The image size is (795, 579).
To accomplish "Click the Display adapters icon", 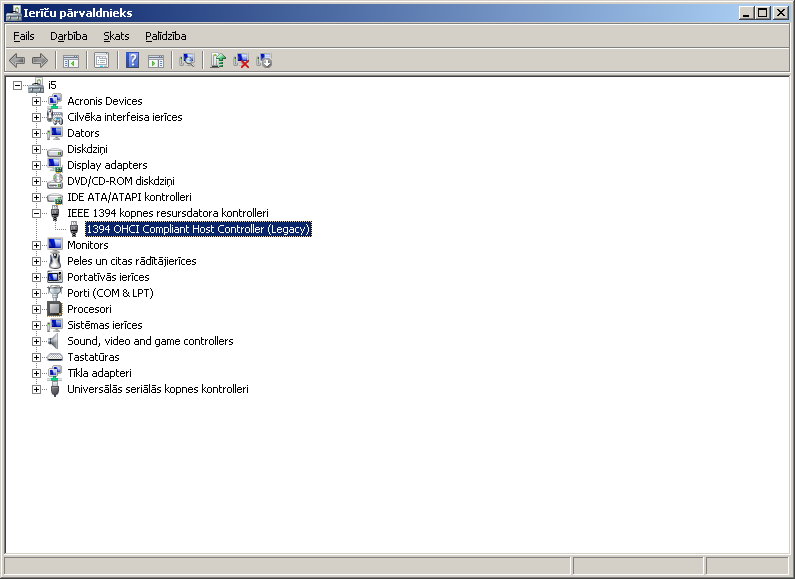I will pos(55,165).
